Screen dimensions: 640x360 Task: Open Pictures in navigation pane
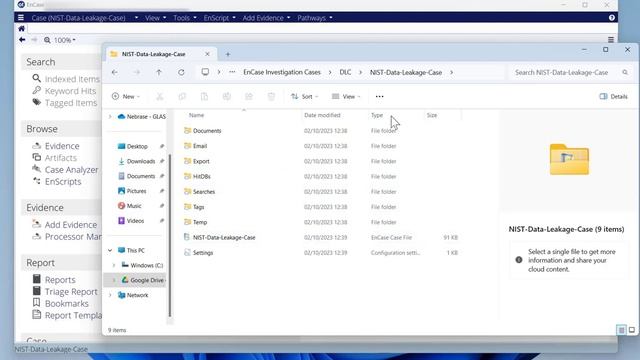pyautogui.click(x=136, y=191)
